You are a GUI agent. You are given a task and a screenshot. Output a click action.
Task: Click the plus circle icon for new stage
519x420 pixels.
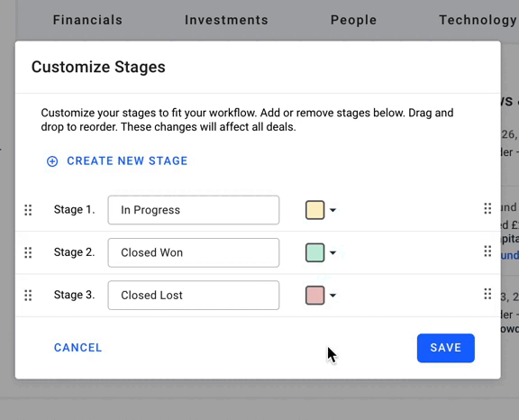[52, 161]
